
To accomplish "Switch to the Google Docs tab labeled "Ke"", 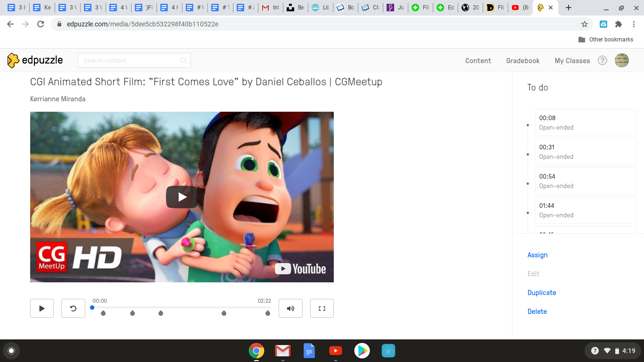I will (41, 8).
